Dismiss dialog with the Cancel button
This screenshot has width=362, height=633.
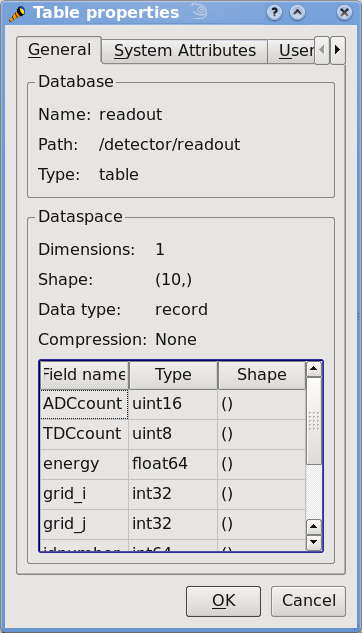tap(309, 601)
